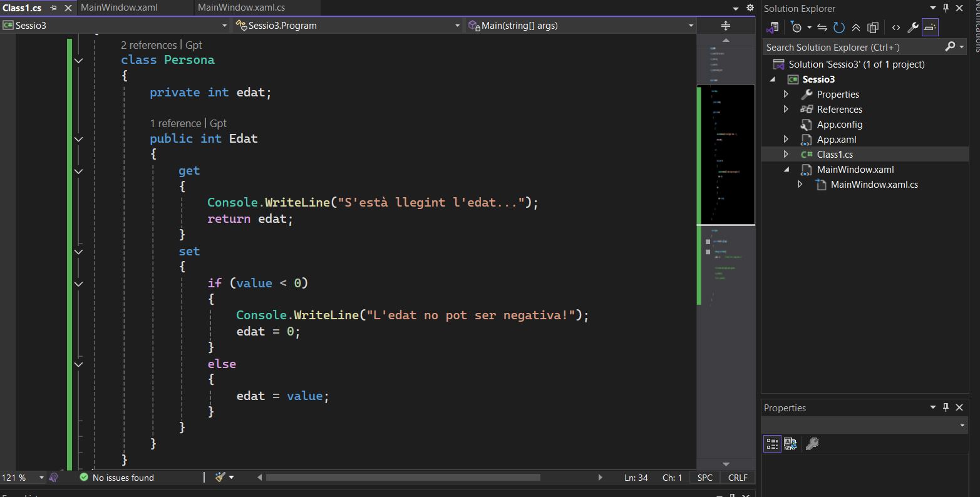The height and width of the screenshot is (497, 980).
Task: Switch to the MainWindow.xaml tab
Action: coord(119,8)
